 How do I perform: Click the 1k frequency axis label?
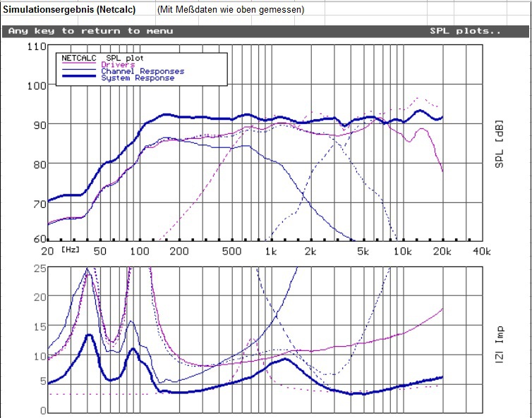[270, 251]
